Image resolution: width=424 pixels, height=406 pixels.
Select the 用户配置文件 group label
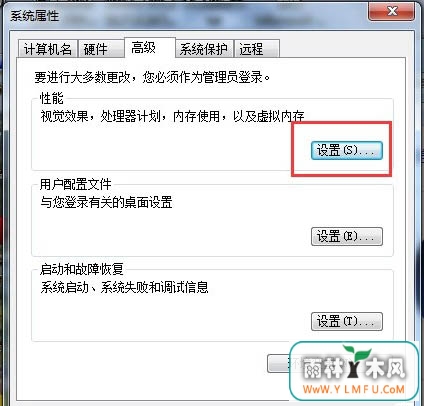(x=75, y=184)
